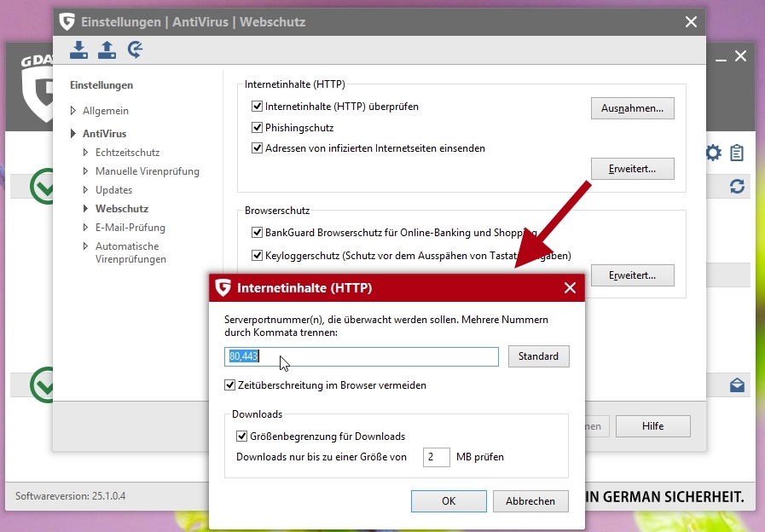765x532 pixels.
Task: Expand the E-Mail-Prüfung arrow
Action: [86, 228]
